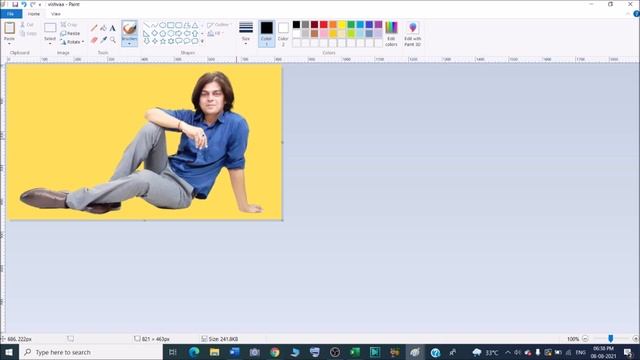Open the Paste dropdown arrow
Image resolution: width=640 pixels, height=360 pixels.
click(x=9, y=43)
